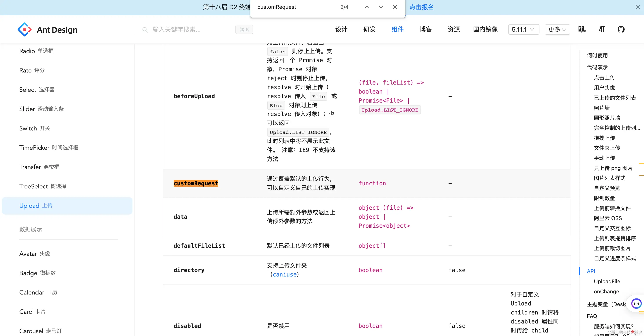Click the 点击报名 banner link
Image resolution: width=644 pixels, height=336 pixels.
point(421,7)
